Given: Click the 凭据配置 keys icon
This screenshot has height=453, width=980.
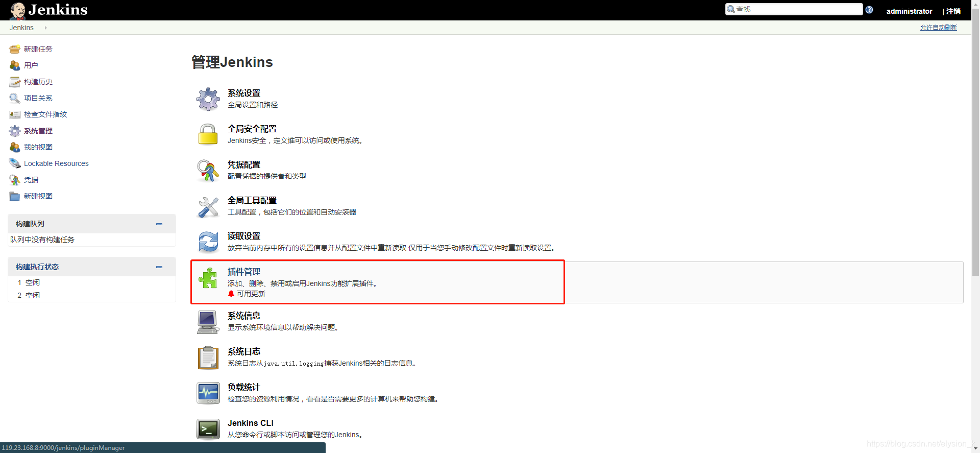Looking at the screenshot, I should (x=208, y=171).
